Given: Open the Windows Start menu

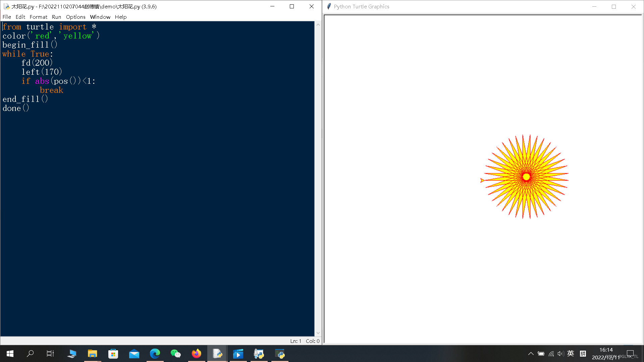Looking at the screenshot, I should [10, 354].
